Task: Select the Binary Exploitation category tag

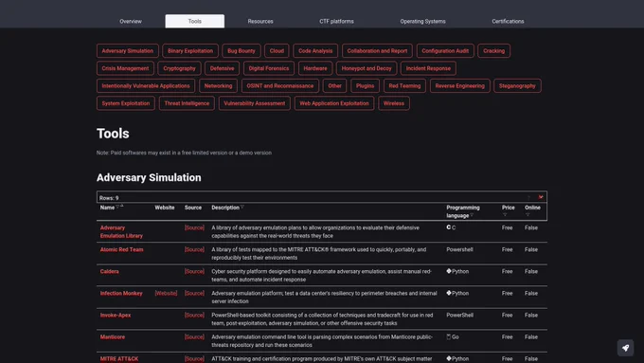Action: (190, 51)
